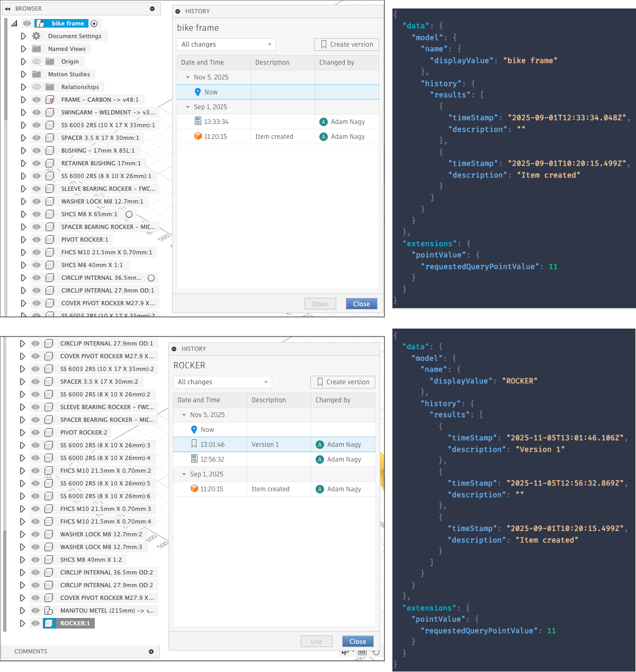Hide the FRAME - CARBON component via eye

coord(36,100)
